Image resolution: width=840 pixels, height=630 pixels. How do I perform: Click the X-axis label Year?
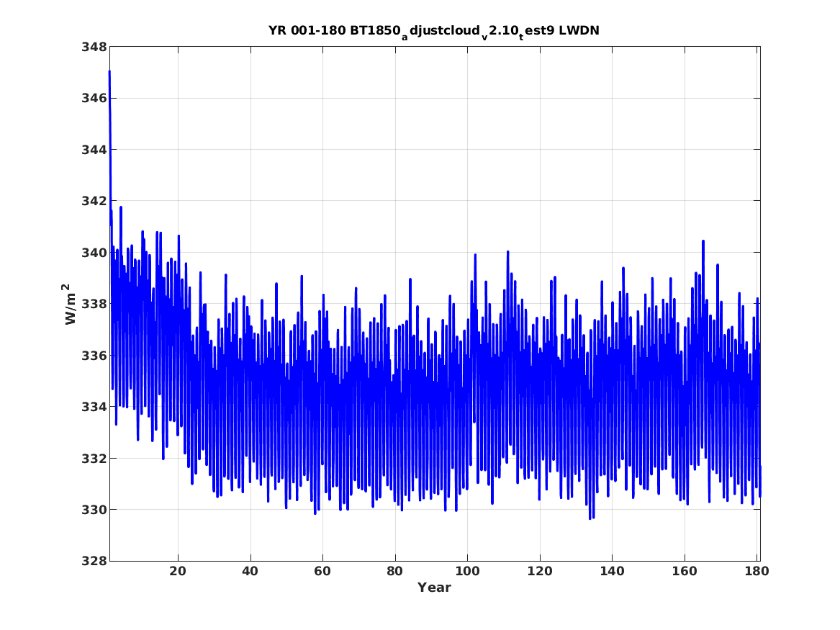[434, 588]
